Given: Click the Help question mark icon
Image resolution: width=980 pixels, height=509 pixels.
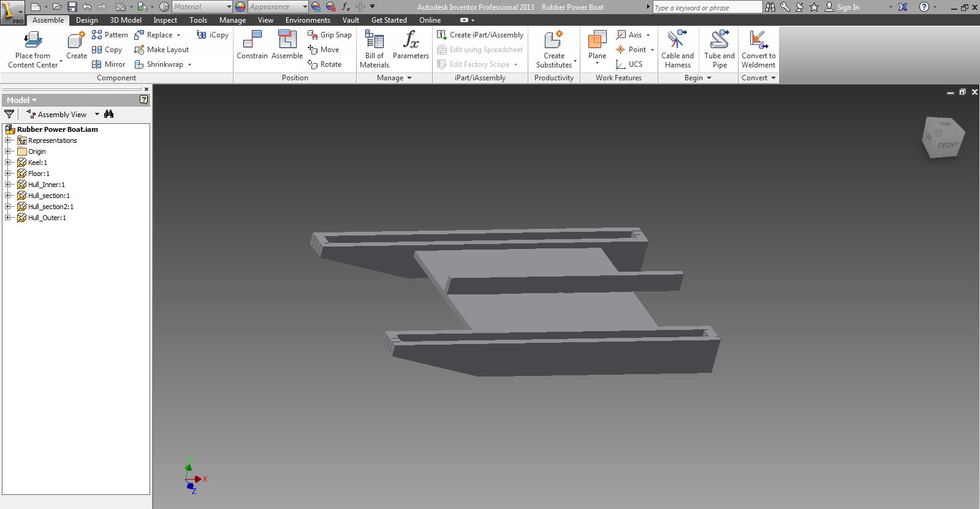Looking at the screenshot, I should (x=924, y=7).
